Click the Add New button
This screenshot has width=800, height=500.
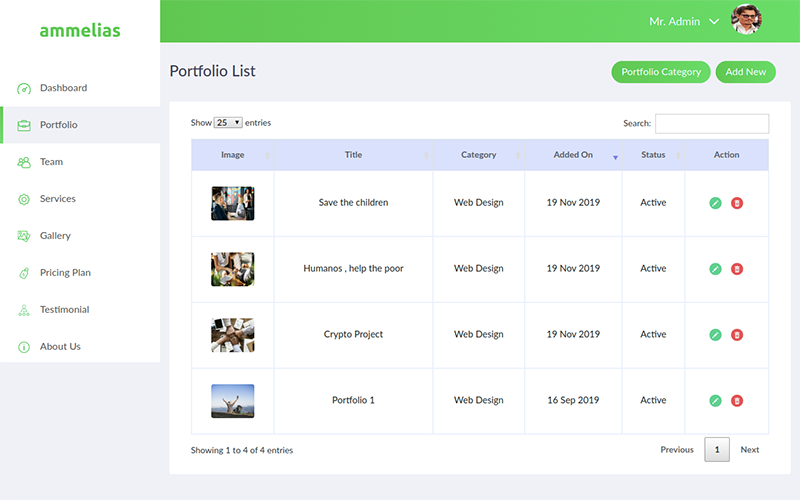click(x=745, y=72)
